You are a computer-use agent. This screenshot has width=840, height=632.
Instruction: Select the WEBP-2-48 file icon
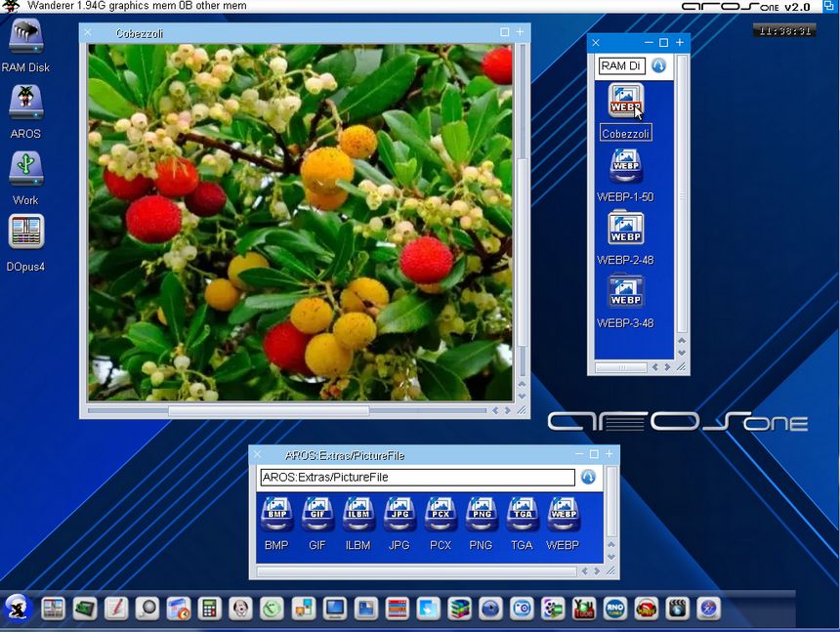pos(625,230)
